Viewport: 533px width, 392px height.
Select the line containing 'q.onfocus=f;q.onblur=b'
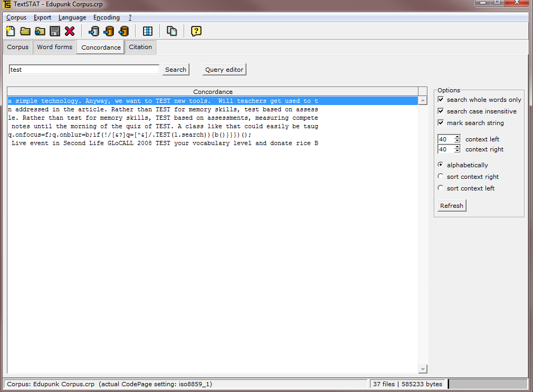point(213,135)
